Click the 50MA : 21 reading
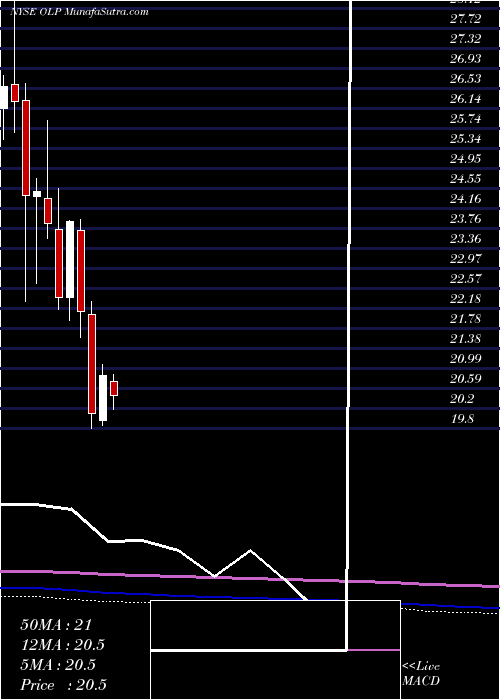 [x=56, y=625]
